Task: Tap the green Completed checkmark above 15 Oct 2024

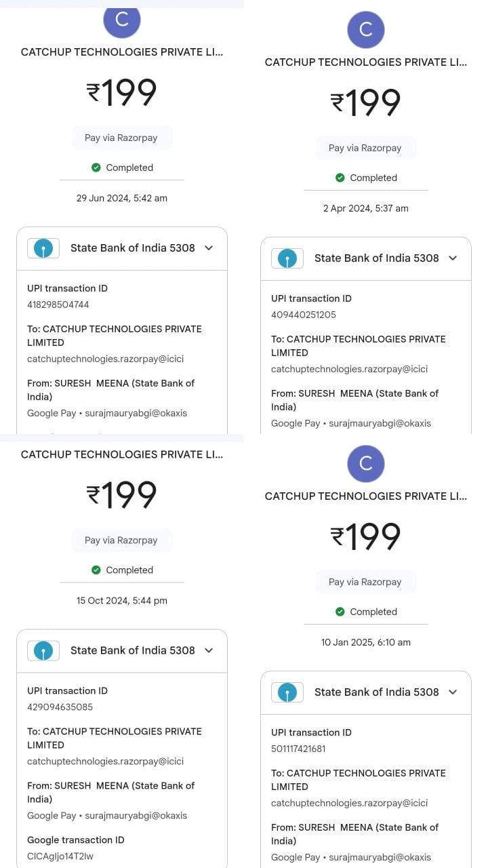Action: point(96,570)
